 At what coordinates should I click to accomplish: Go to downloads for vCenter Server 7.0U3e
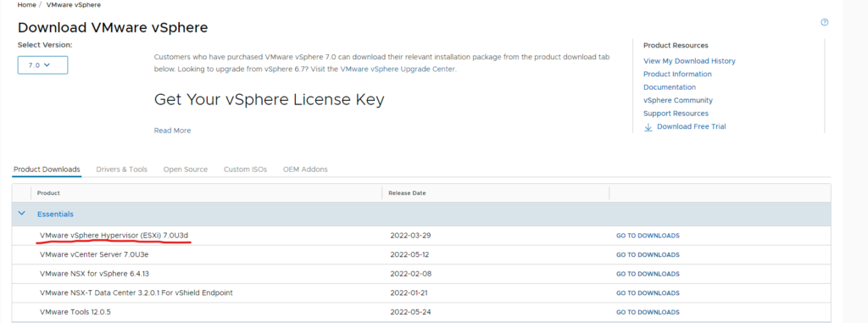(x=648, y=255)
